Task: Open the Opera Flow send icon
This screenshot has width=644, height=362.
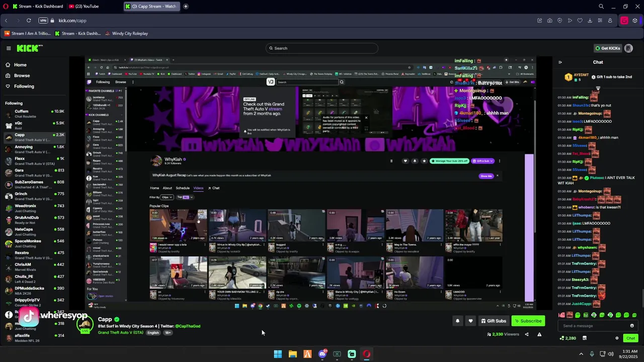Action: [x=570, y=21]
